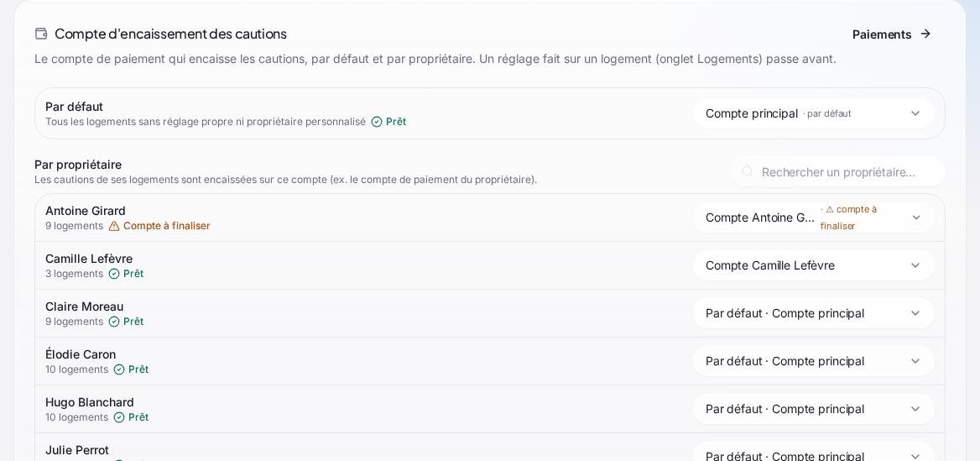Click chevron in Élodie Caron's selector
Image resolution: width=980 pixels, height=461 pixels.
[x=915, y=361]
